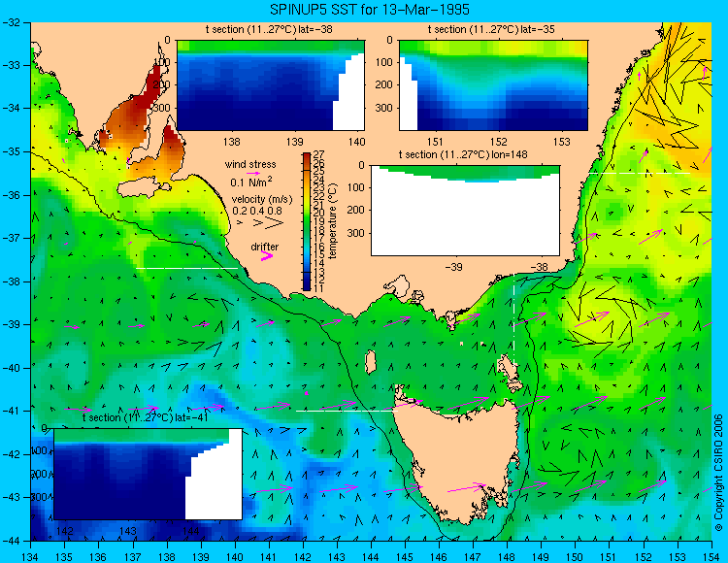Open the temperature section inset for lat=-38
This screenshot has height=563, width=728.
[x=271, y=85]
